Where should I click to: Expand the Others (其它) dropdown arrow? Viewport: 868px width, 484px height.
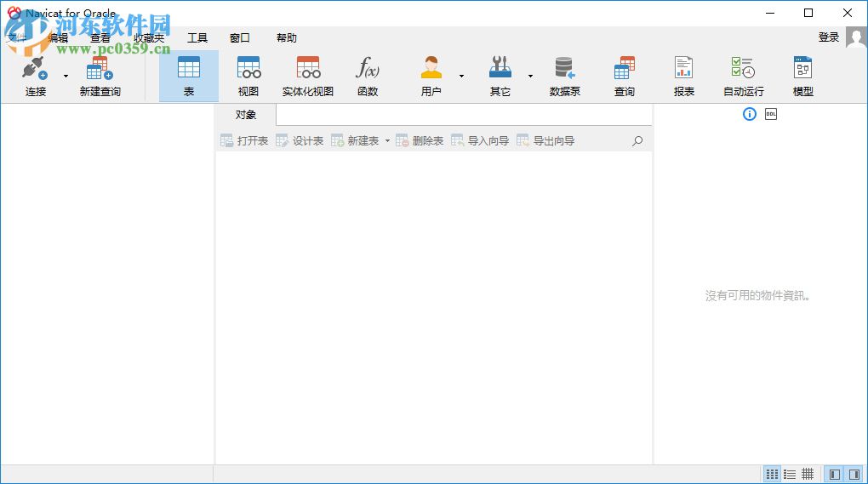(530, 76)
